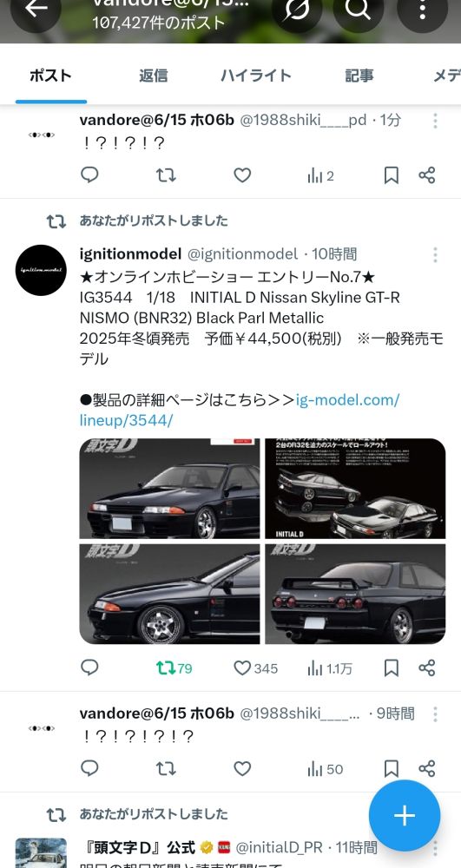Go back using the arrow icon
This screenshot has width=461, height=868.
point(36,9)
